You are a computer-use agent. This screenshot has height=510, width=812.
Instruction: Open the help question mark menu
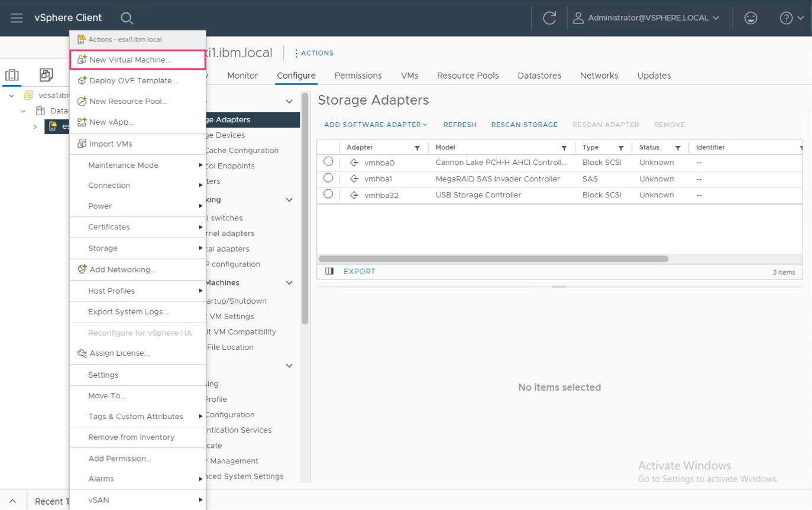(791, 18)
